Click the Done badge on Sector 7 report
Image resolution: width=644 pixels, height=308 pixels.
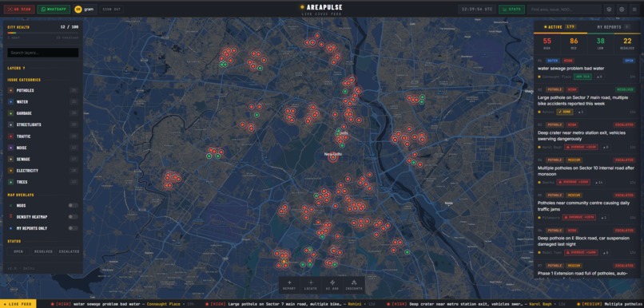pos(565,112)
